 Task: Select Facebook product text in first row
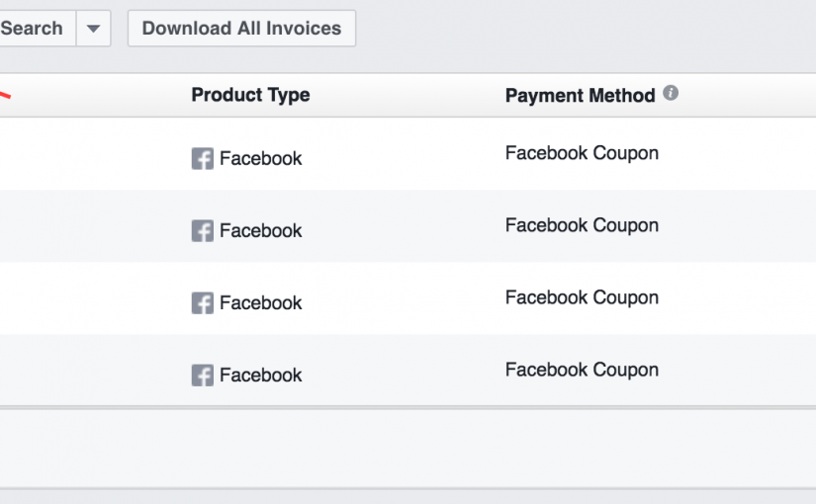[260, 159]
